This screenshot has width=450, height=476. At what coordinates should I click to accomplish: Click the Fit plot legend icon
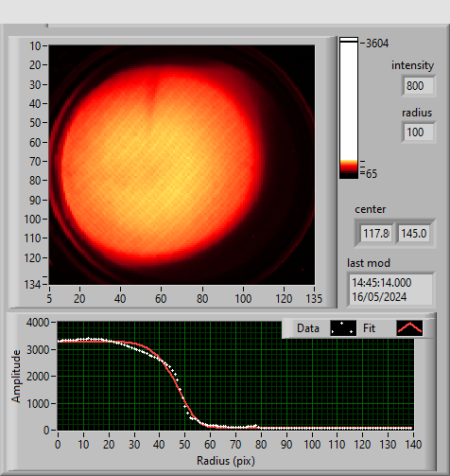409,328
